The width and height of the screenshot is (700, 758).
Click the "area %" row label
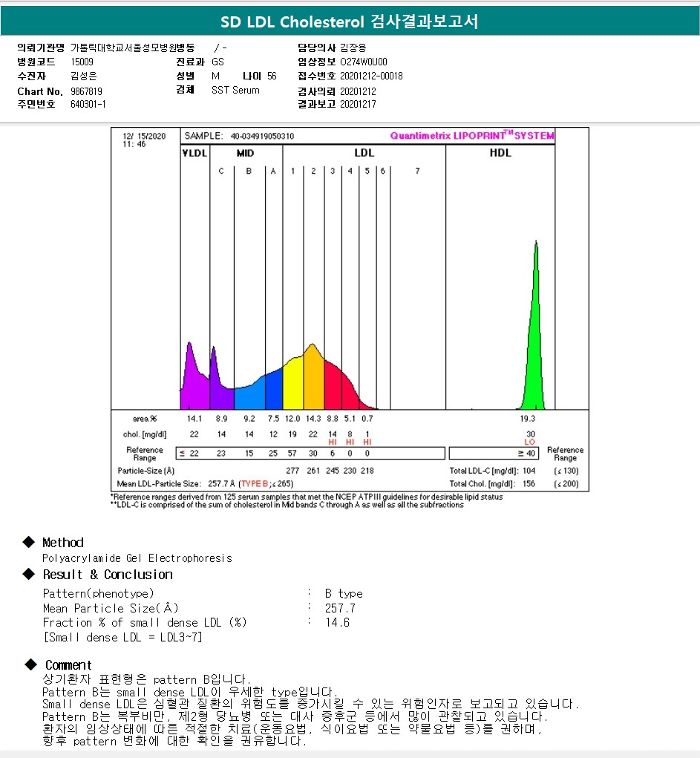click(x=145, y=419)
